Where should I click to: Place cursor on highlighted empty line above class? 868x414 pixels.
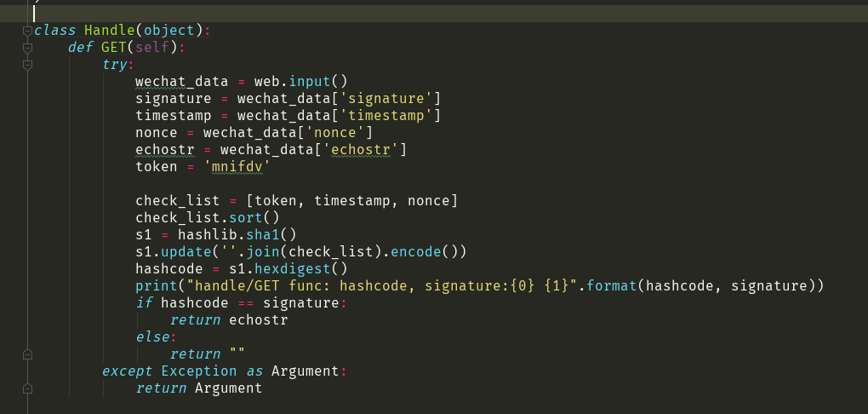434,14
